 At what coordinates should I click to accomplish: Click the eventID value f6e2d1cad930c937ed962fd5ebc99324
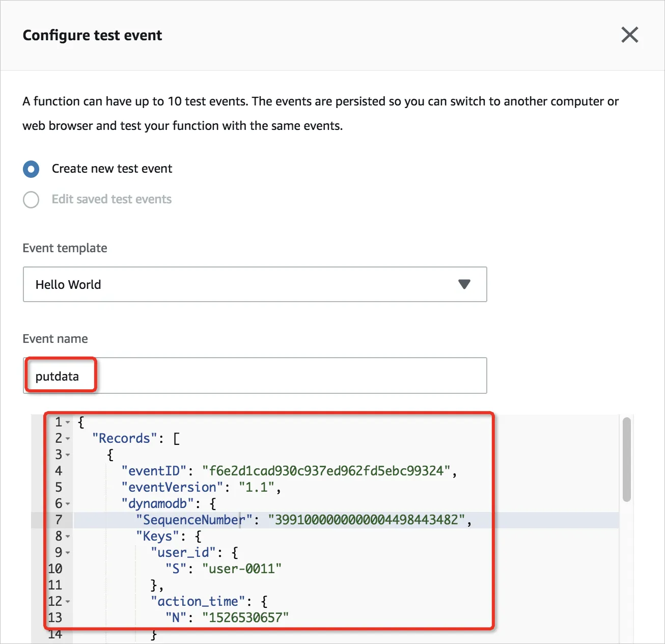click(326, 471)
